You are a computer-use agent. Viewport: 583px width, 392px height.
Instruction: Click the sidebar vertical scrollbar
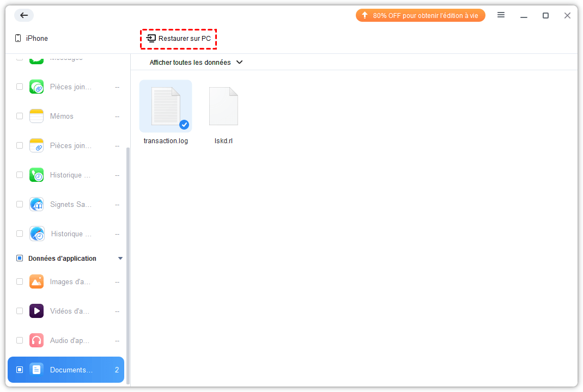128,261
